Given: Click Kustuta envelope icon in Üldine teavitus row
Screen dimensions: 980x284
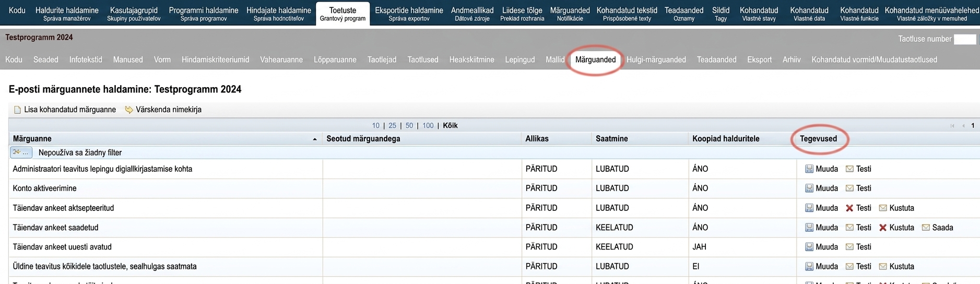Looking at the screenshot, I should click(x=883, y=267).
